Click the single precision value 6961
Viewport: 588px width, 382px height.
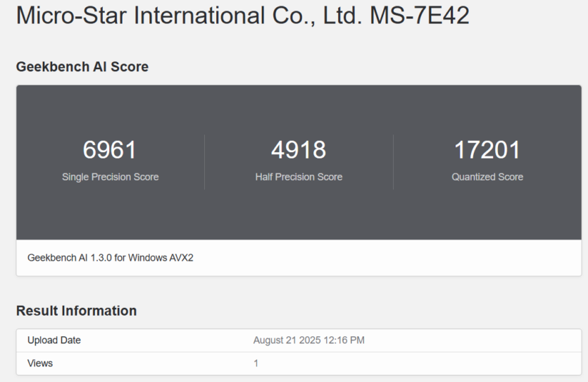(109, 149)
